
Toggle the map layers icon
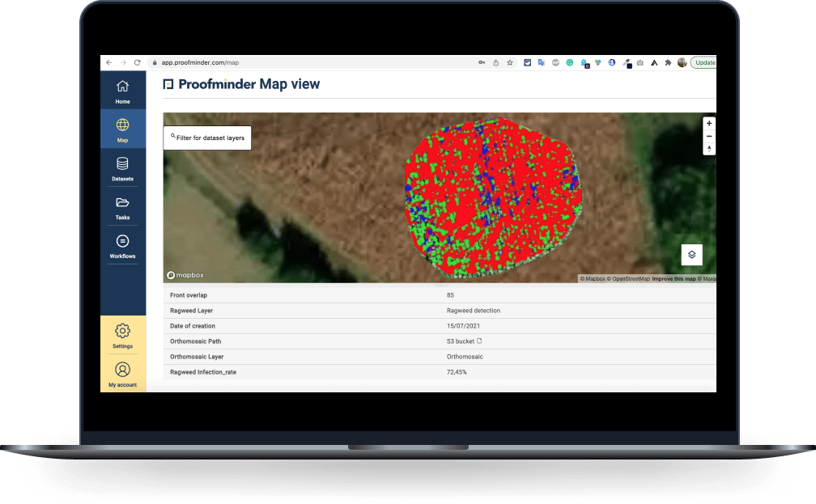[691, 254]
